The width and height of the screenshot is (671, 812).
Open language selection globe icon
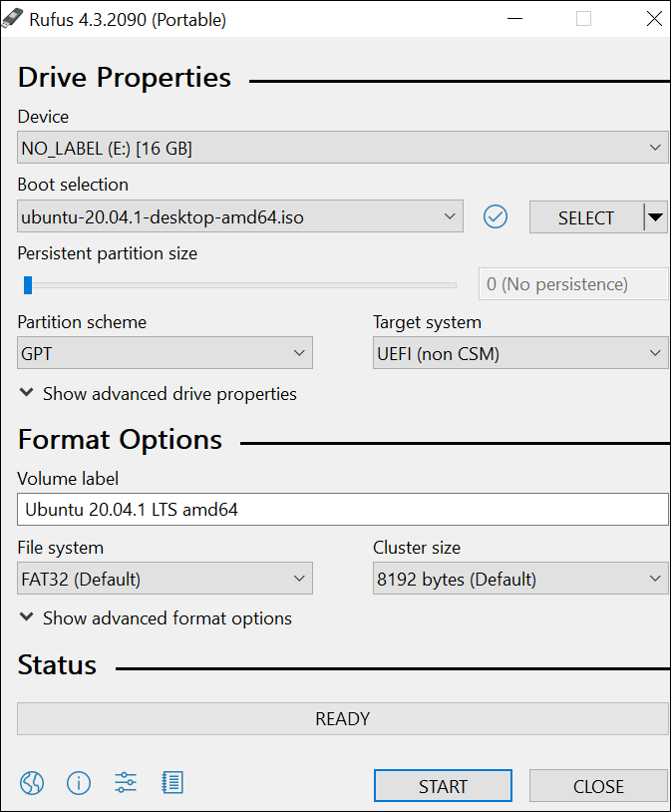coord(32,782)
